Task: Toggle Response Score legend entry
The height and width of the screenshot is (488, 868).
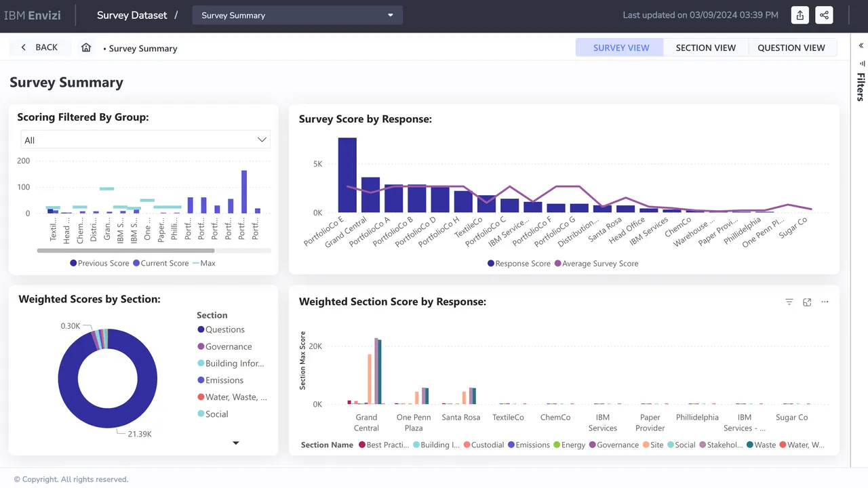Action: click(519, 264)
